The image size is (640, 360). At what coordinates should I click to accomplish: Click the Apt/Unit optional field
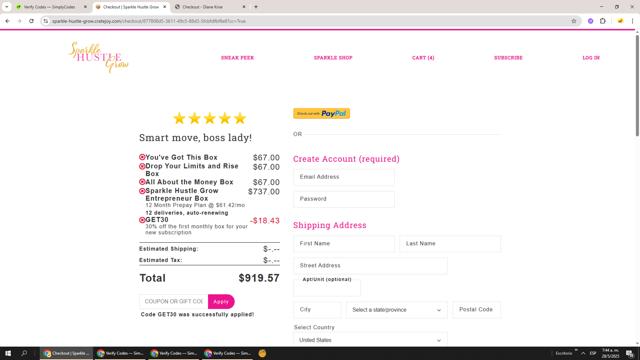tap(327, 287)
